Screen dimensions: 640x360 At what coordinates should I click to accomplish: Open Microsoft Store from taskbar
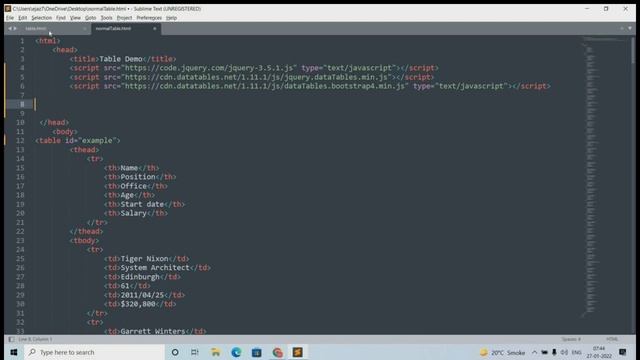[256, 352]
